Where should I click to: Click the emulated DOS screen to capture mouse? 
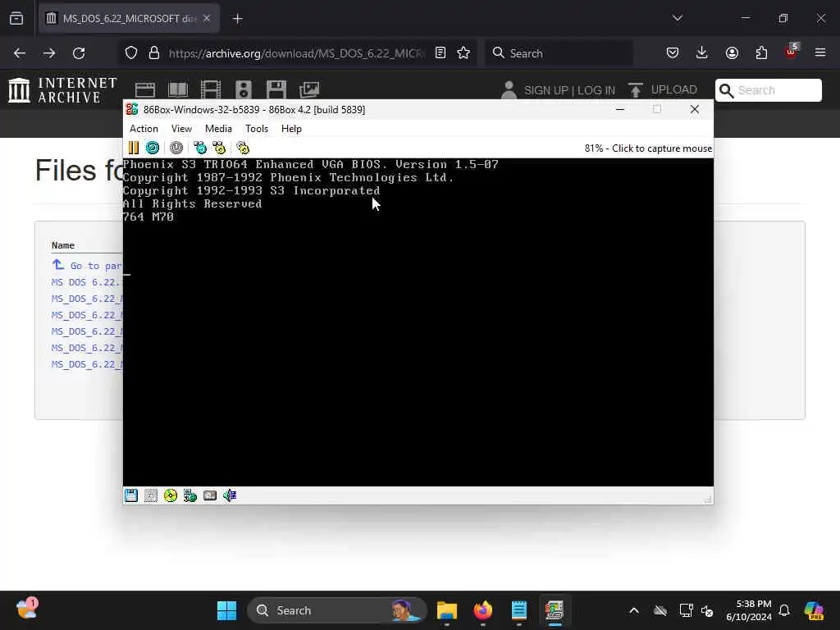coord(418,322)
